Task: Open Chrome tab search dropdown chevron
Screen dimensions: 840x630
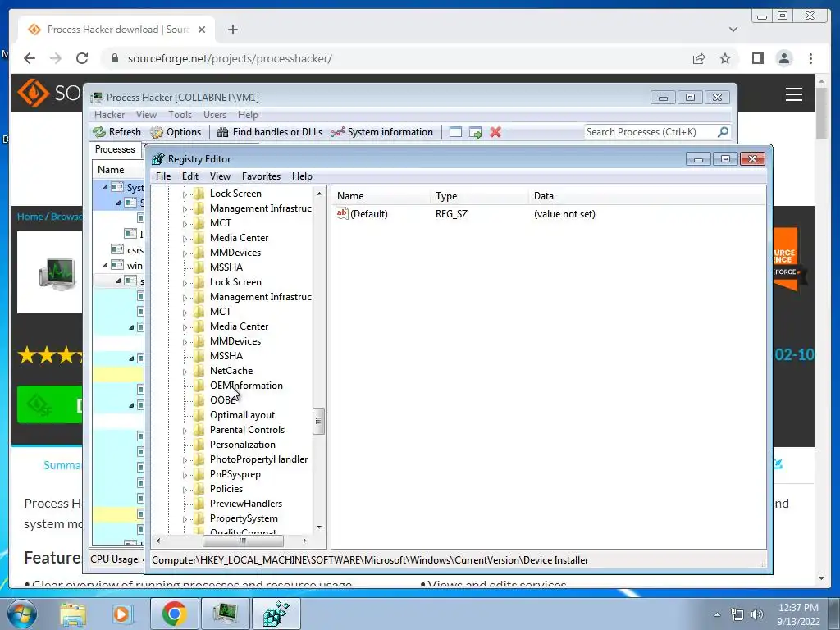Action: pos(733,30)
